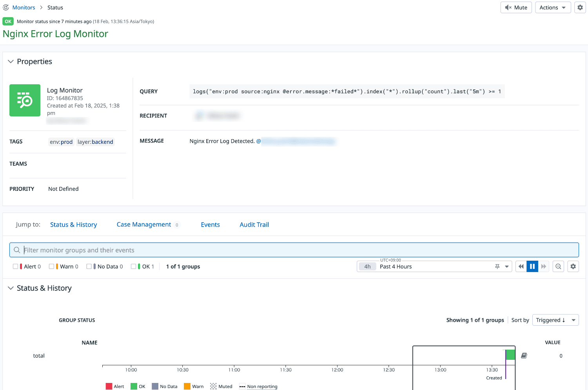
Task: Click the monitor query text
Action: click(x=347, y=91)
